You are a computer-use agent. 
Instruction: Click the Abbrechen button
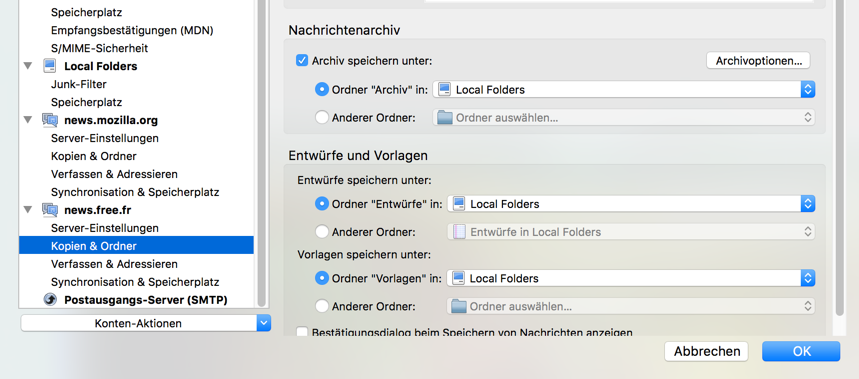pyautogui.click(x=707, y=351)
